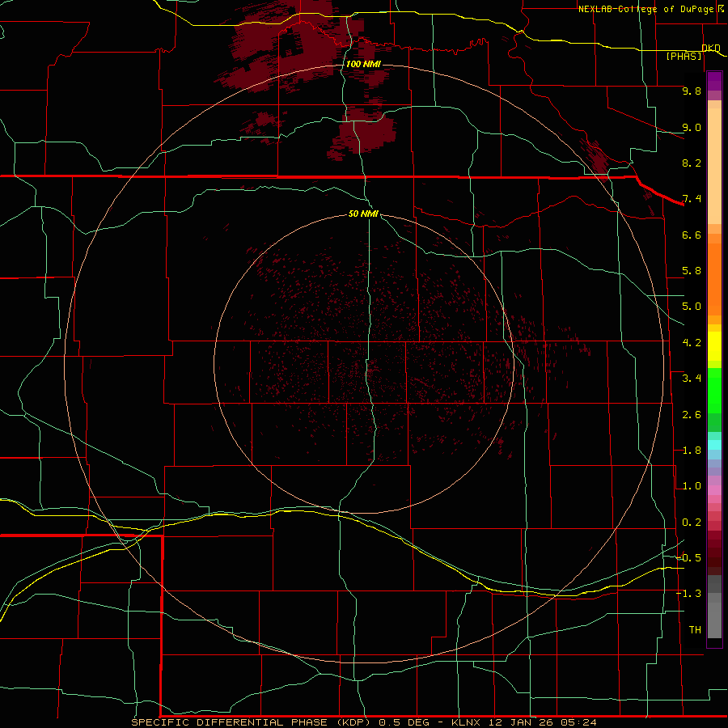Image resolution: width=728 pixels, height=728 pixels.
Task: Click the DKD label above the scale
Action: 711,48
